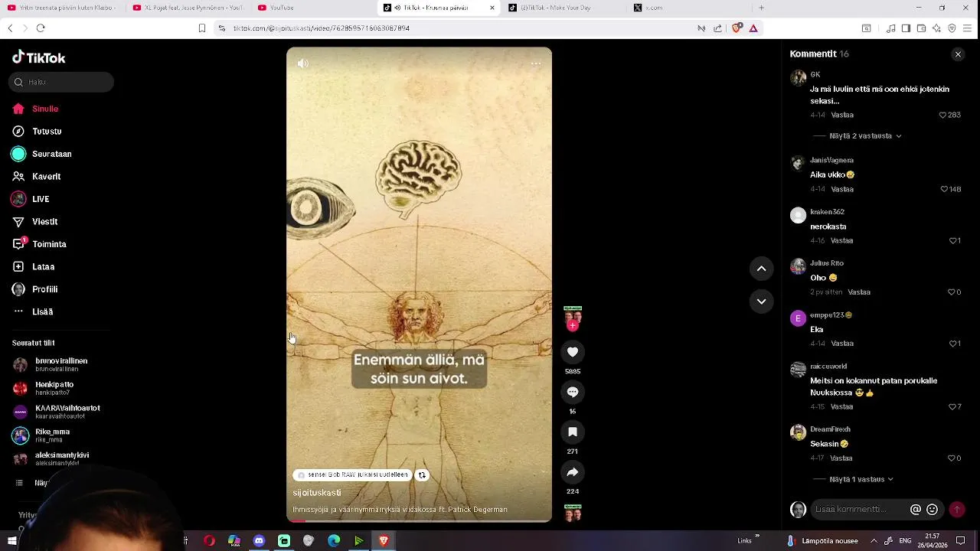
Task: Open Microsoft Edge from the taskbar
Action: (x=334, y=541)
